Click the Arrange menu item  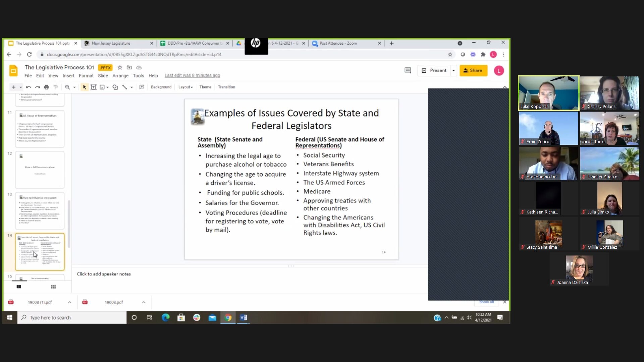point(120,75)
